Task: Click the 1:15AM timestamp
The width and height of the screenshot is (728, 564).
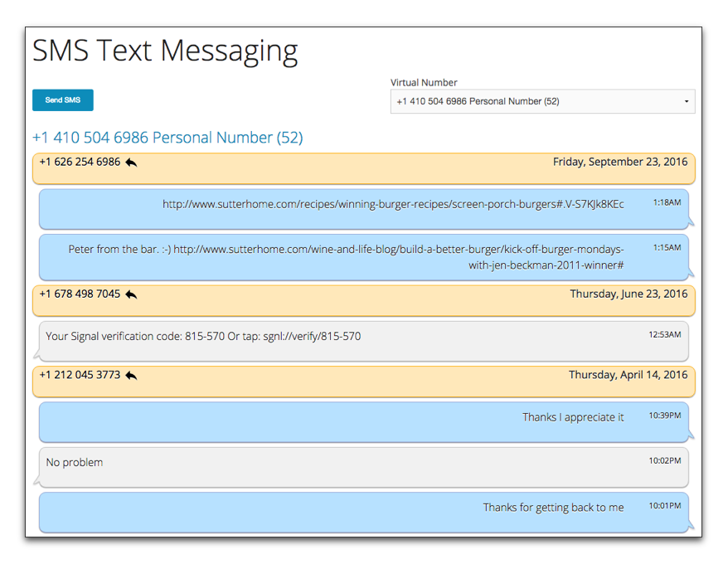Action: [667, 248]
